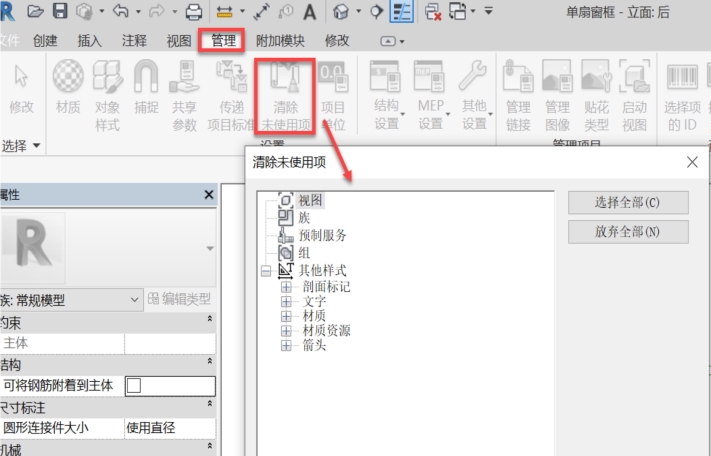Close inactive windows icon

coord(433,12)
